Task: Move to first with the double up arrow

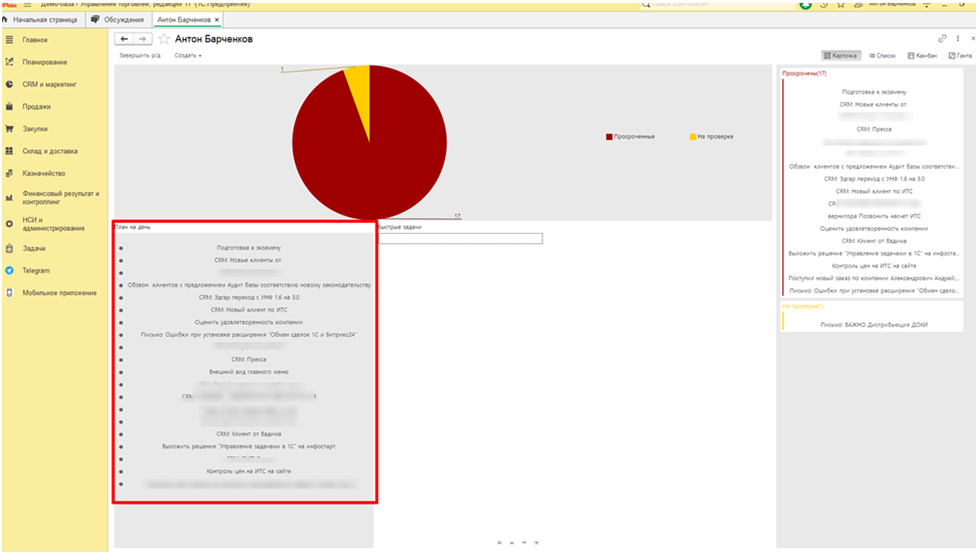Action: click(499, 543)
